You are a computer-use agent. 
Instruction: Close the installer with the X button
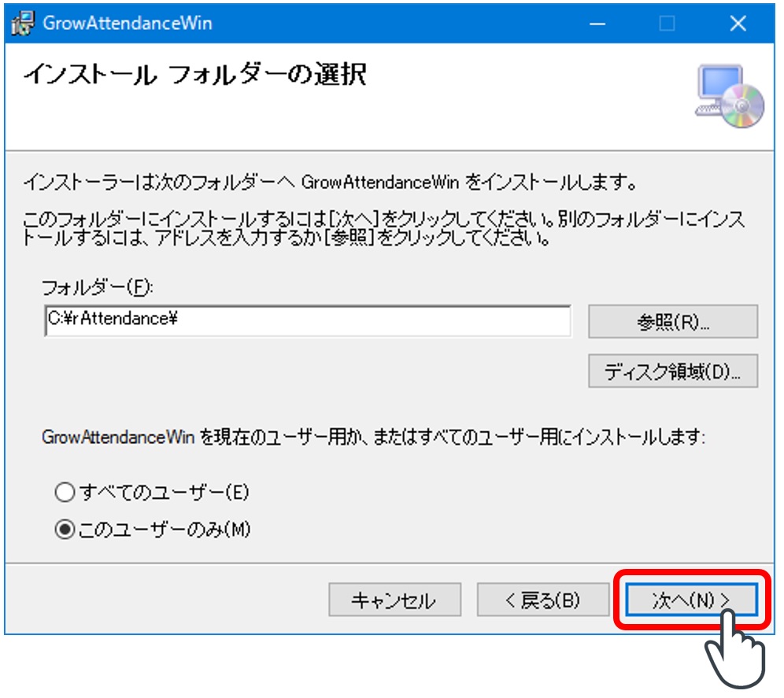pos(738,24)
